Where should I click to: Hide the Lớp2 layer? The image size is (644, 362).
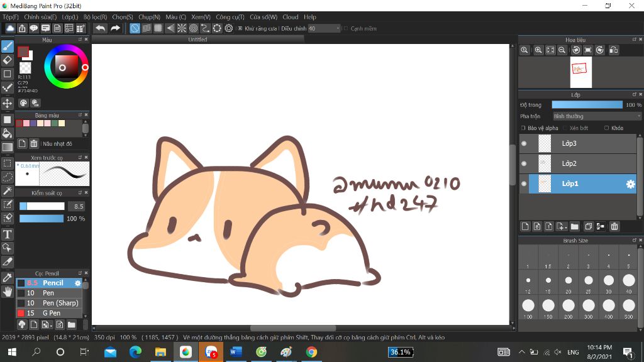point(524,163)
